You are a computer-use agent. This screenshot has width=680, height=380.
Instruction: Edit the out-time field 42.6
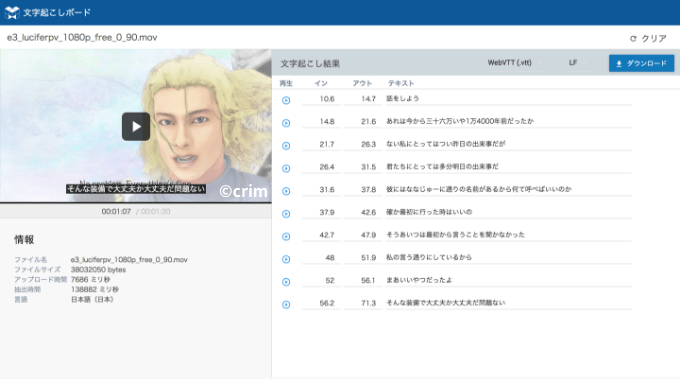(x=363, y=213)
